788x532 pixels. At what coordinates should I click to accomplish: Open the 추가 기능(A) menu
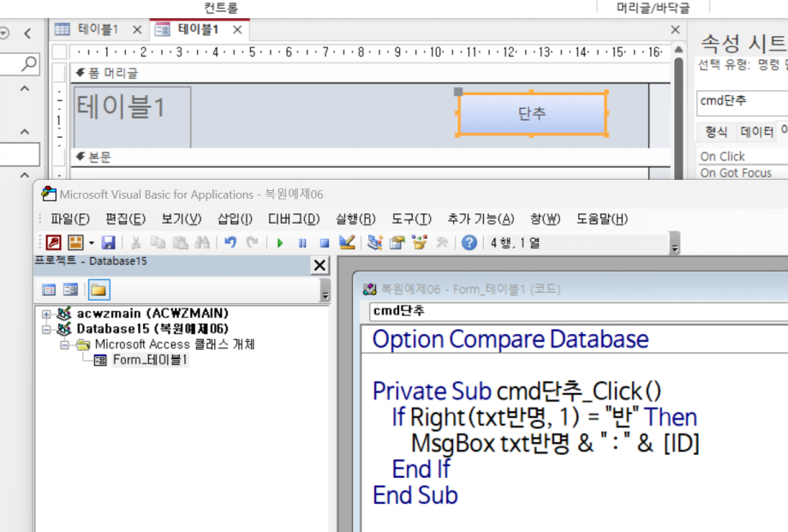[x=481, y=219]
